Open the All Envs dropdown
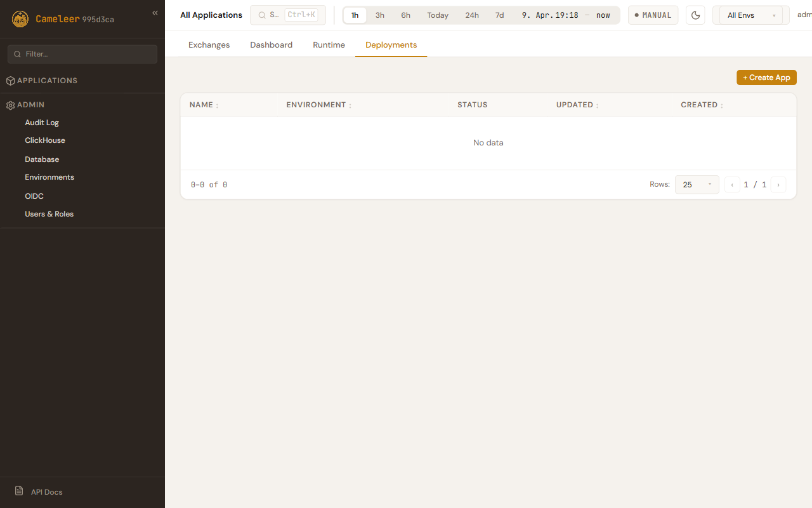 tap(751, 15)
